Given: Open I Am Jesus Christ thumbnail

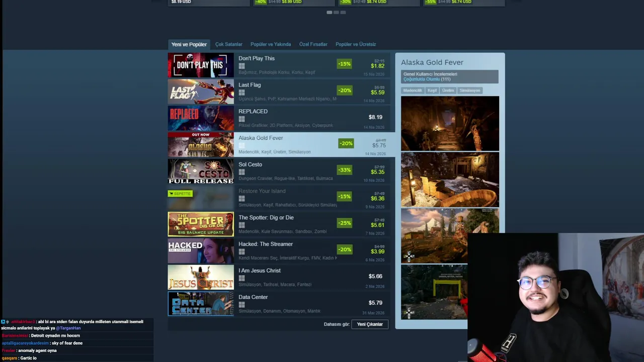Looking at the screenshot, I should tap(201, 278).
